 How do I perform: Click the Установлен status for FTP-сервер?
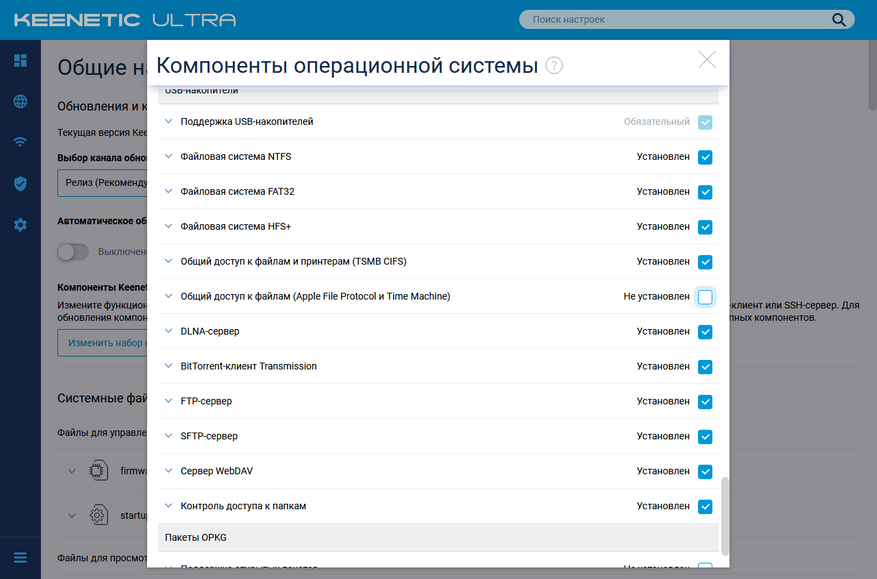(663, 402)
